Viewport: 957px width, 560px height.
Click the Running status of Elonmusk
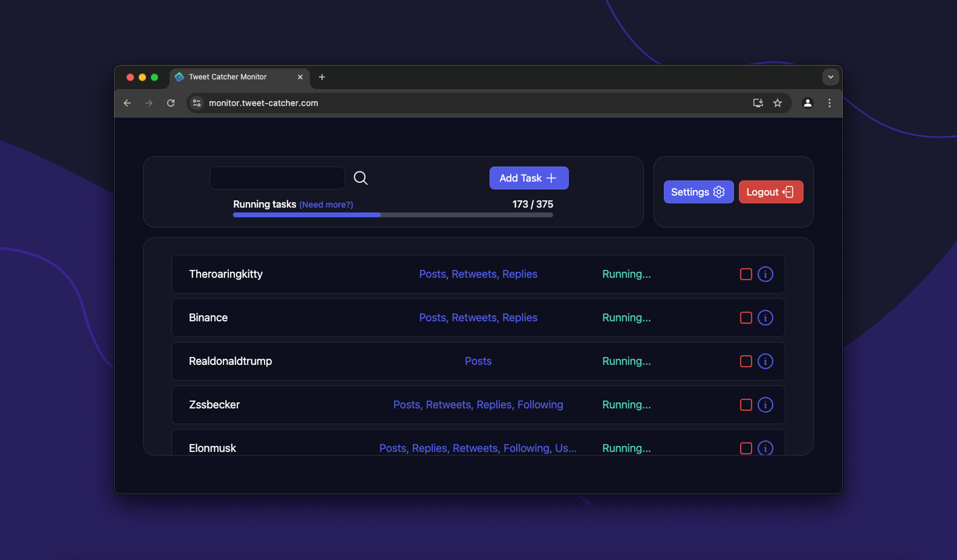click(x=626, y=448)
